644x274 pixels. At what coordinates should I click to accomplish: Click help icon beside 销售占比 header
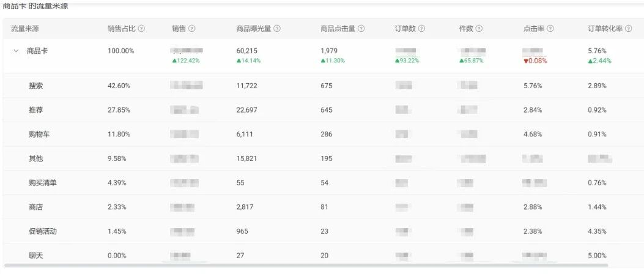pyautogui.click(x=142, y=29)
